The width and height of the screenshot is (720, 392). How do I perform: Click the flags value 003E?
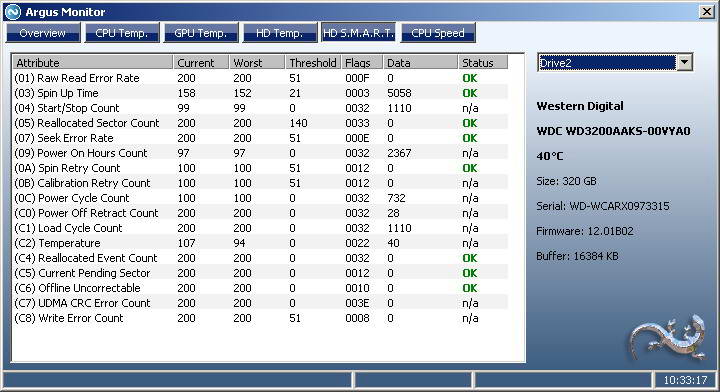point(357,303)
